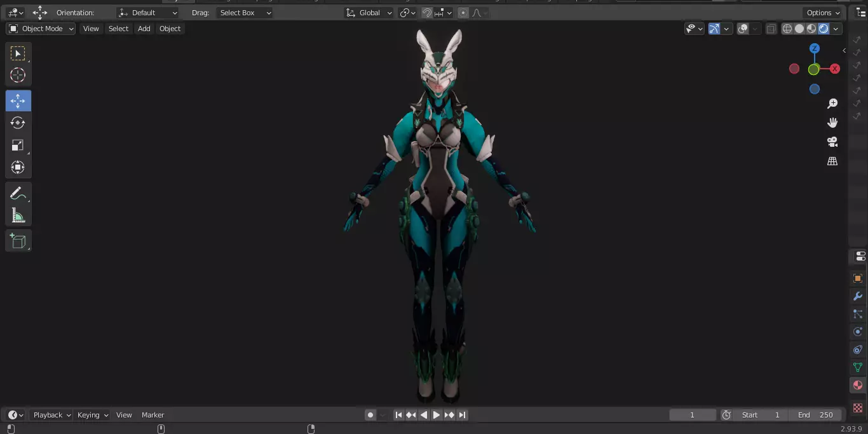Click the negative Z axis gizmo circle
The image size is (868, 434).
[x=815, y=89]
